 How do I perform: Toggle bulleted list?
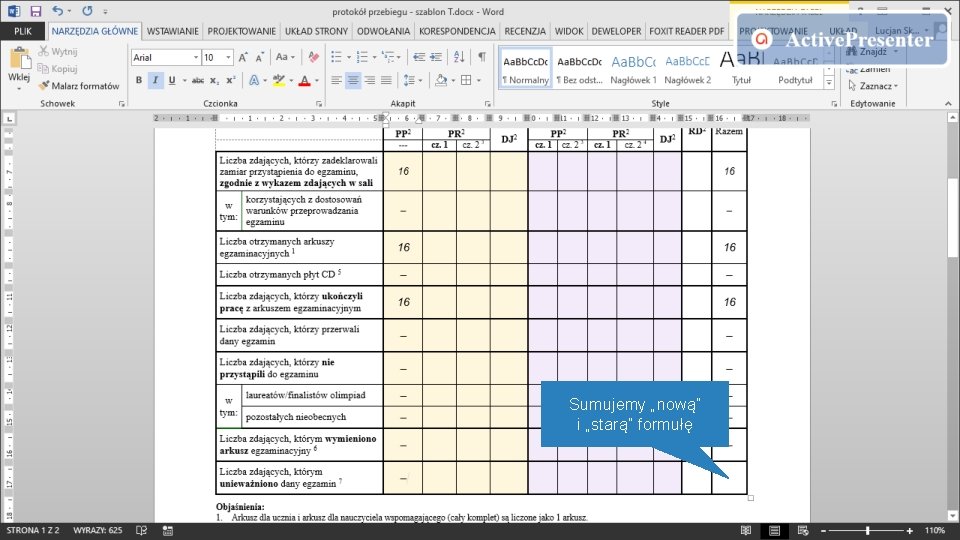click(336, 58)
